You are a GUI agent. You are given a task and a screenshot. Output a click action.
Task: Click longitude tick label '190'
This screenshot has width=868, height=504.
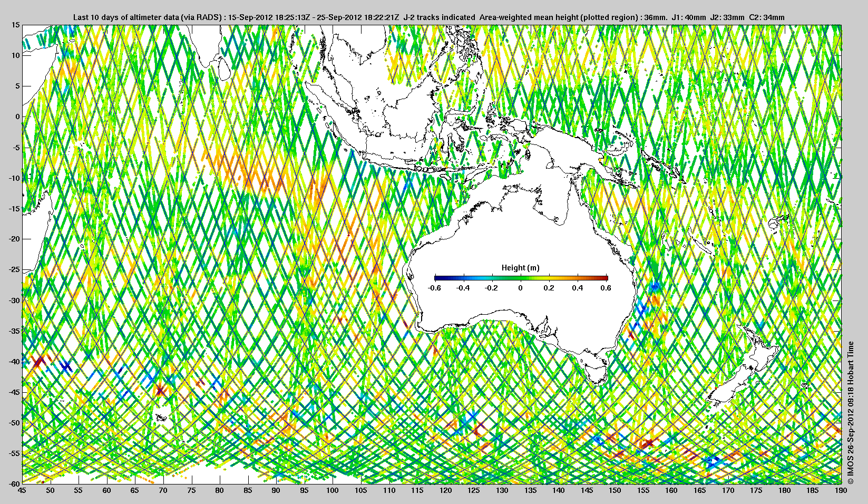coord(841,490)
